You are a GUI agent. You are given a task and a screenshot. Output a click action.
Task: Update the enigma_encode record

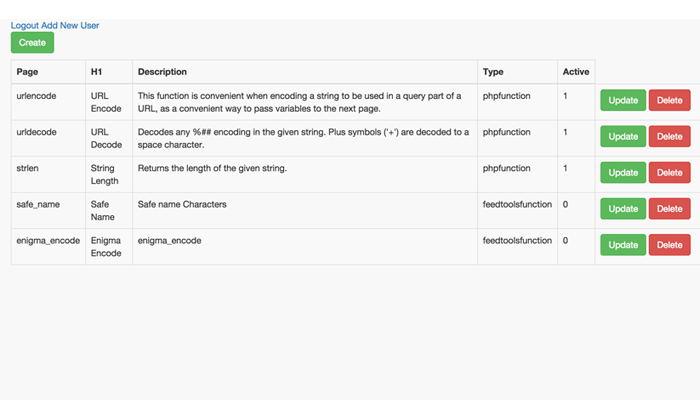coord(623,244)
